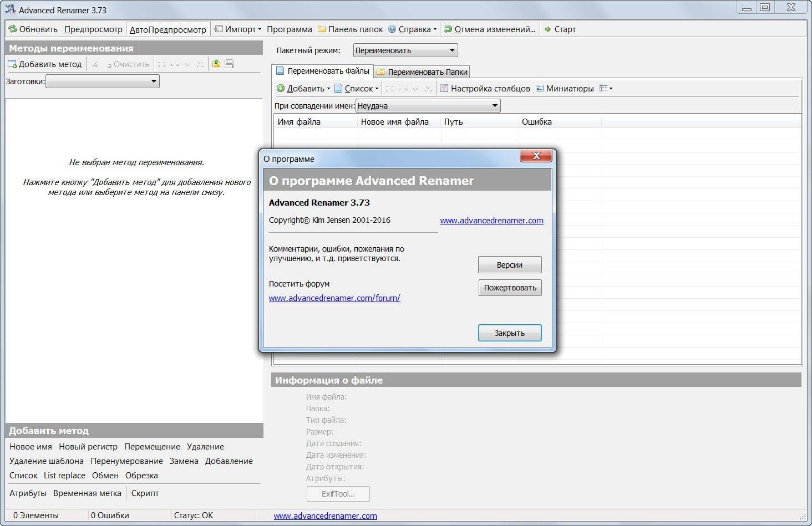Sort by Имя файла column header

click(x=316, y=122)
